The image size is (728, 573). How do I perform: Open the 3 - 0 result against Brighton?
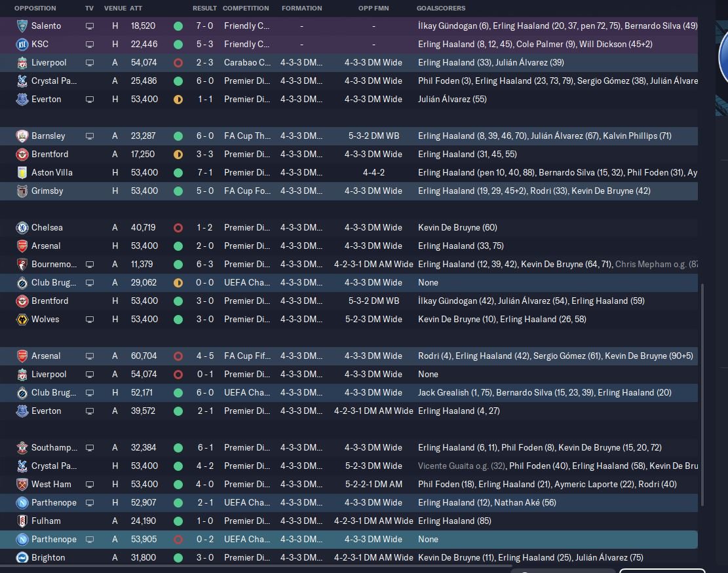[x=204, y=558]
